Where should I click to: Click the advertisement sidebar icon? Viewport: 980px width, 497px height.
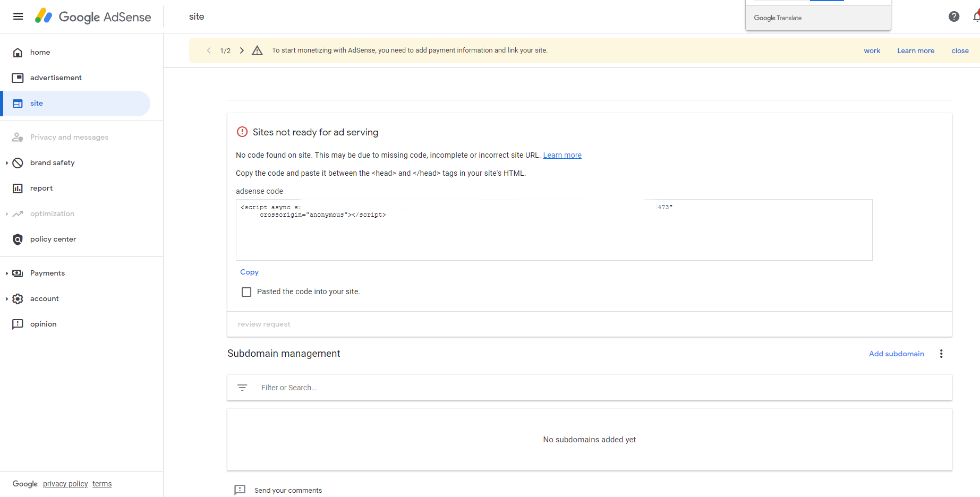[x=18, y=78]
